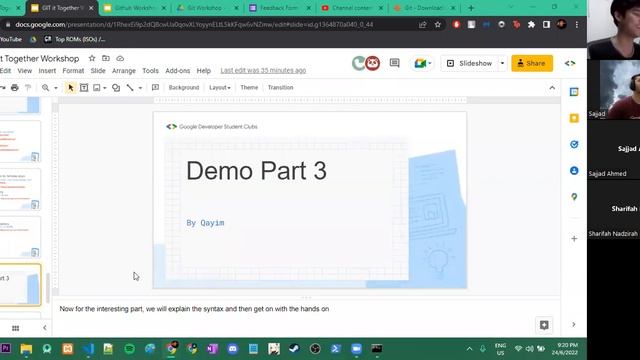640x360 pixels.
Task: Click the Get add-ons plus icon
Action: coord(574,239)
